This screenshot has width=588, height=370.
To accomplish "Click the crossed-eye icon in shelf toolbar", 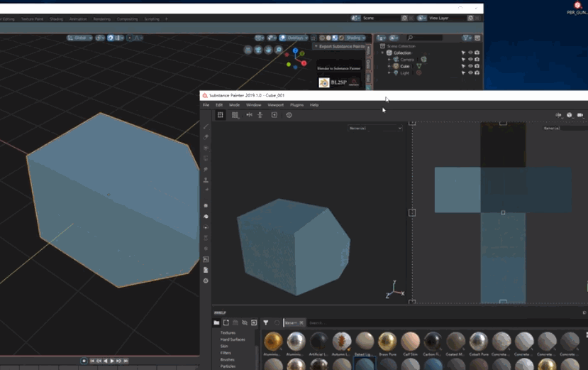I will 245,322.
